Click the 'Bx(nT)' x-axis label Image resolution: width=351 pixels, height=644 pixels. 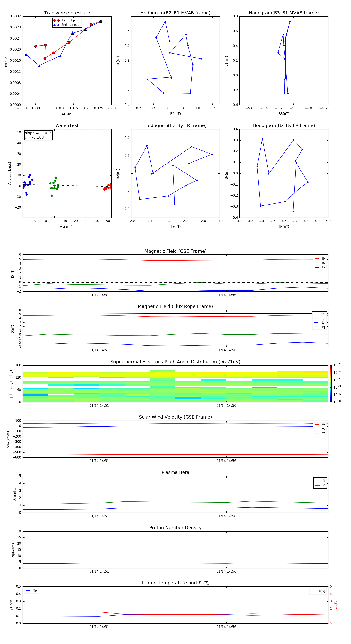coord(284,227)
